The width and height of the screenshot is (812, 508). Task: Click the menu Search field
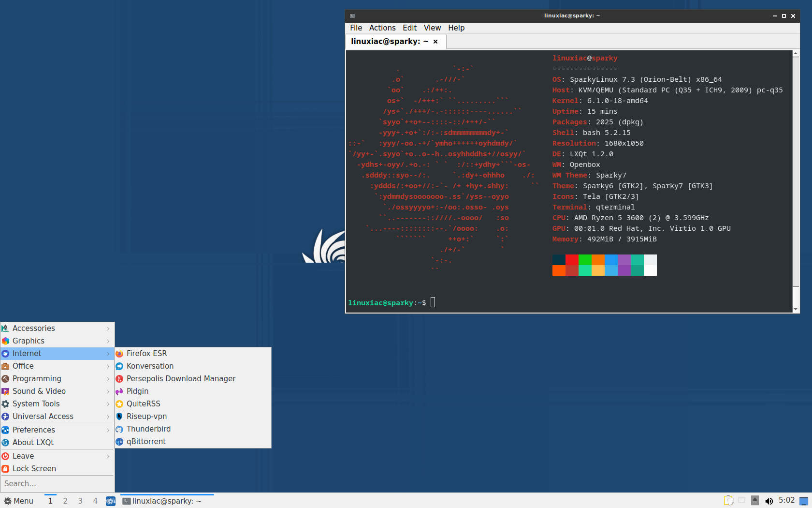coord(57,484)
